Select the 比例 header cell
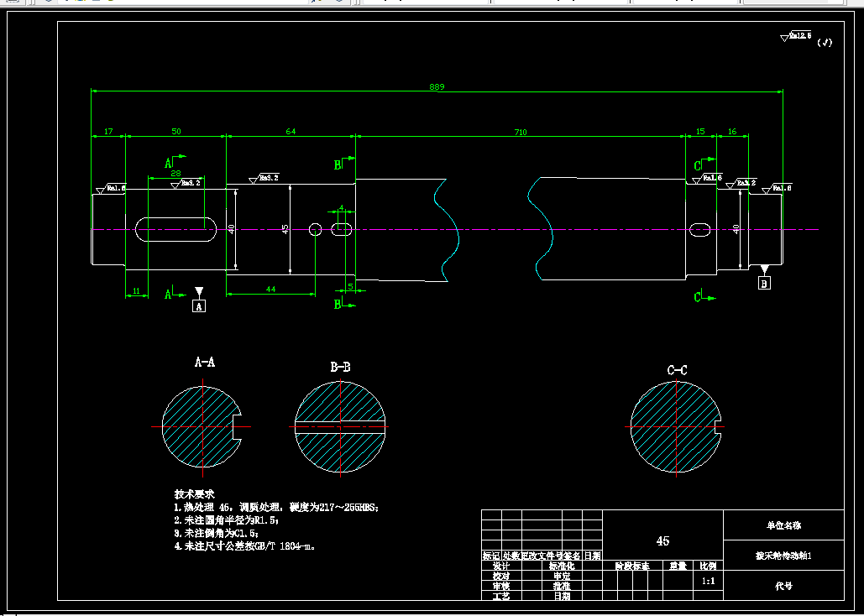864x616 pixels. 708,566
